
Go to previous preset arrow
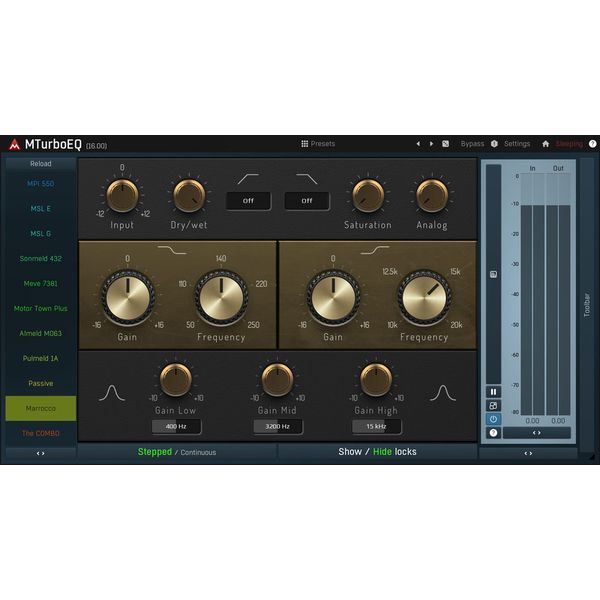coord(418,144)
